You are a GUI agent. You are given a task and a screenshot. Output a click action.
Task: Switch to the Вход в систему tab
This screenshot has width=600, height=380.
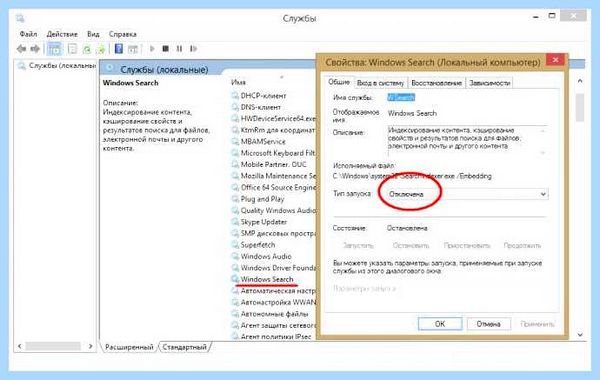(380, 83)
